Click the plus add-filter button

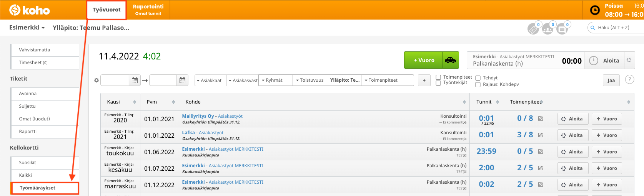click(424, 80)
